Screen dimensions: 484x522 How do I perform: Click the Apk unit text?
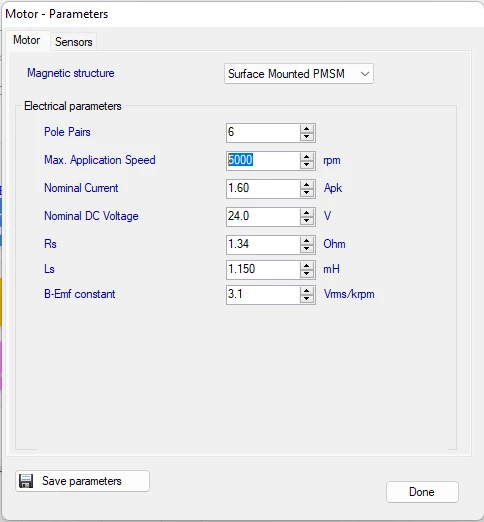[x=333, y=188]
